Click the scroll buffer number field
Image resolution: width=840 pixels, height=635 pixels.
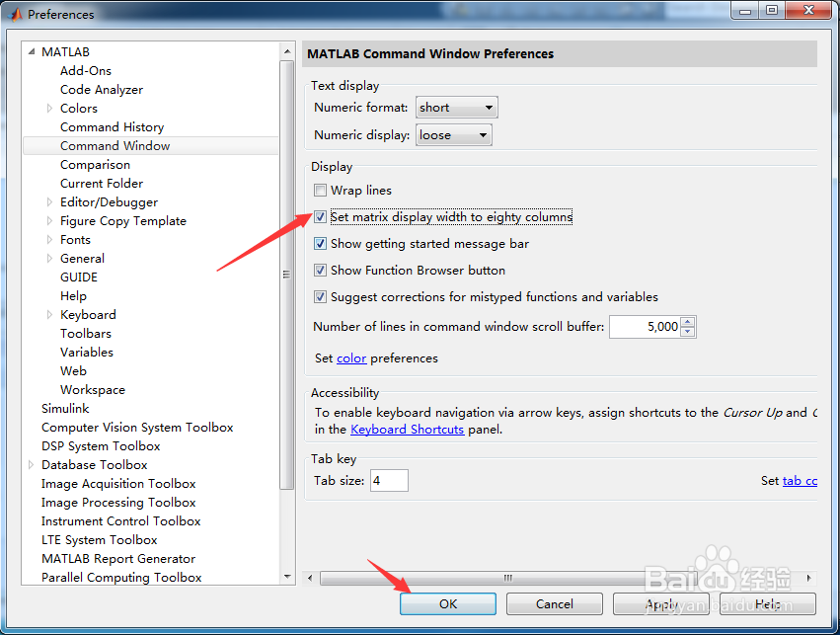[x=645, y=327]
